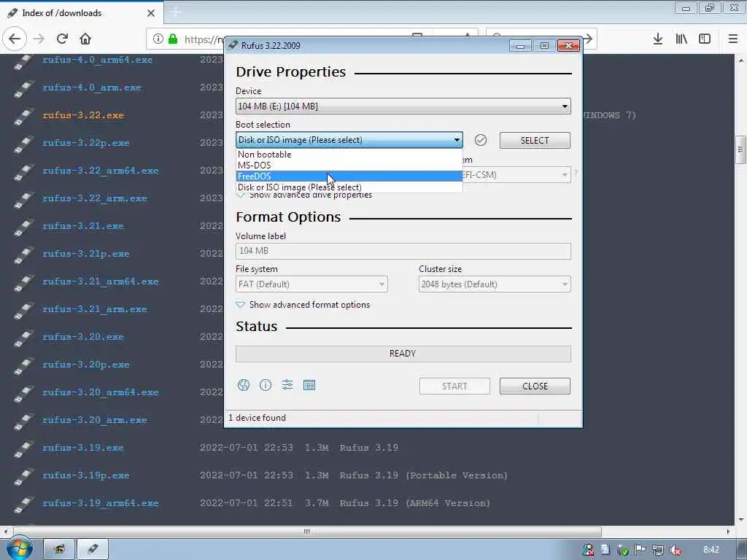747x560 pixels.
Task: Download rufus-3.22p.exe link
Action: tap(86, 143)
